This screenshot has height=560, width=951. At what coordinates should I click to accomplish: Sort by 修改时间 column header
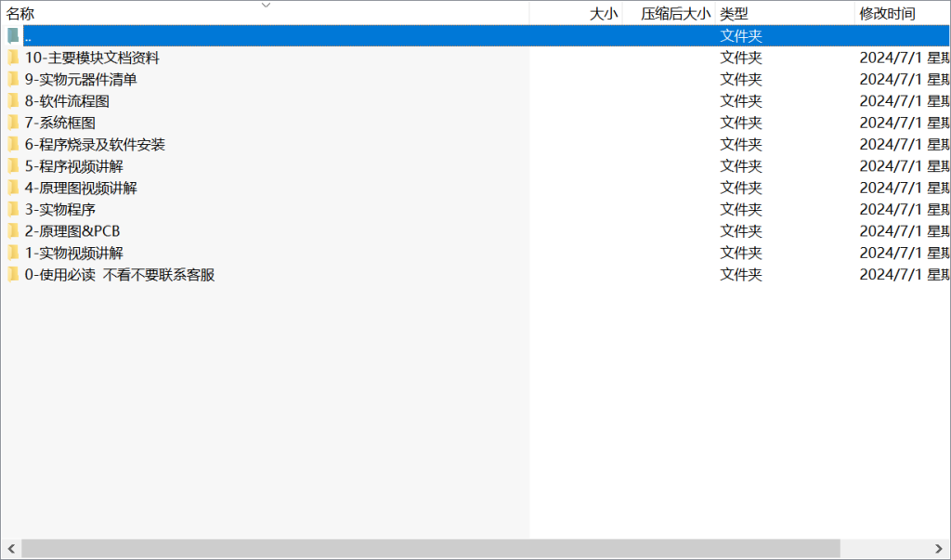pos(887,14)
